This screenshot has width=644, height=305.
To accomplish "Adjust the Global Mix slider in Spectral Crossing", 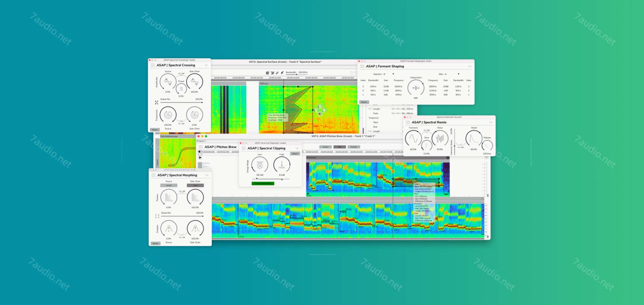I will point(181,102).
